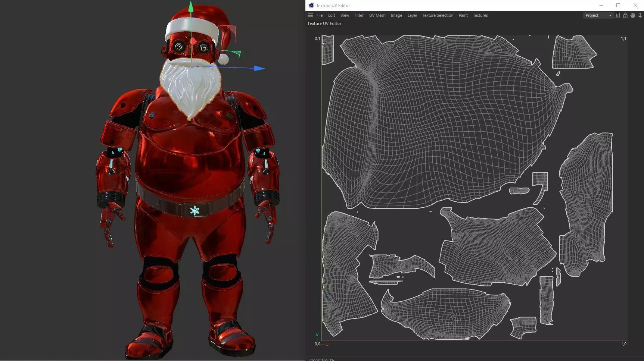This screenshot has width=644, height=361.
Task: Open the Edit menu
Action: pyautogui.click(x=332, y=15)
